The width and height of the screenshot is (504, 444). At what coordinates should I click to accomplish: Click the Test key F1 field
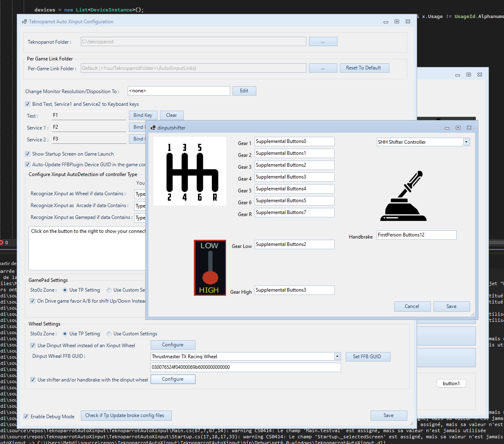click(89, 115)
